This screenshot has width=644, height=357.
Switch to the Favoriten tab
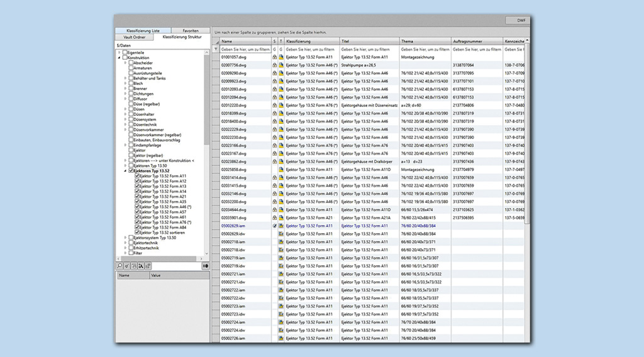click(191, 31)
